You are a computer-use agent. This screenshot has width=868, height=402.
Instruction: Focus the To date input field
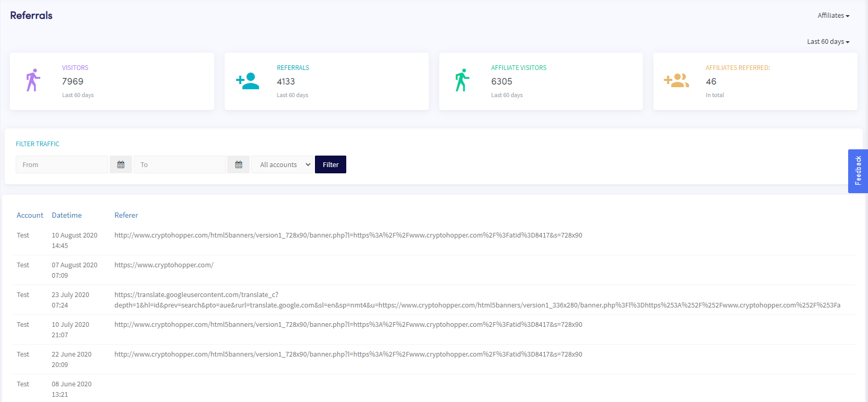180,164
